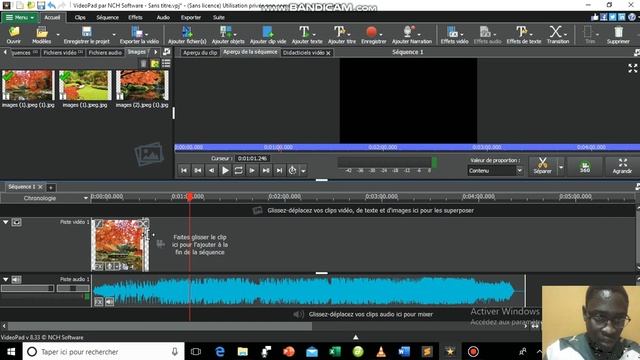
Task: Open Effets de texte
Action: (x=523, y=35)
